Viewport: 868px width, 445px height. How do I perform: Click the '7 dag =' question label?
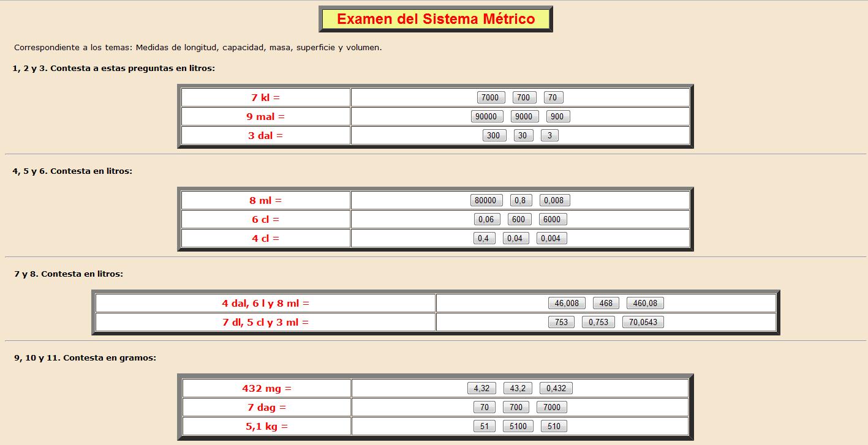click(267, 407)
